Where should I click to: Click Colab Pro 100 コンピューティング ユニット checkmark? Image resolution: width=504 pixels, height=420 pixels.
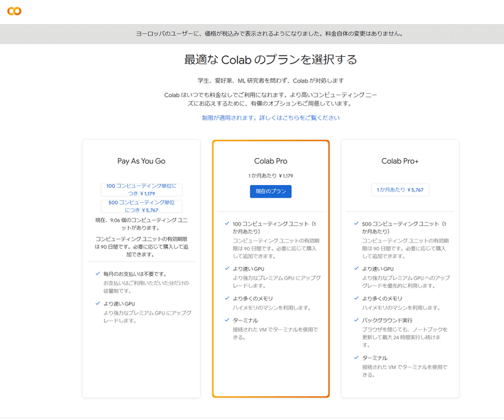227,224
